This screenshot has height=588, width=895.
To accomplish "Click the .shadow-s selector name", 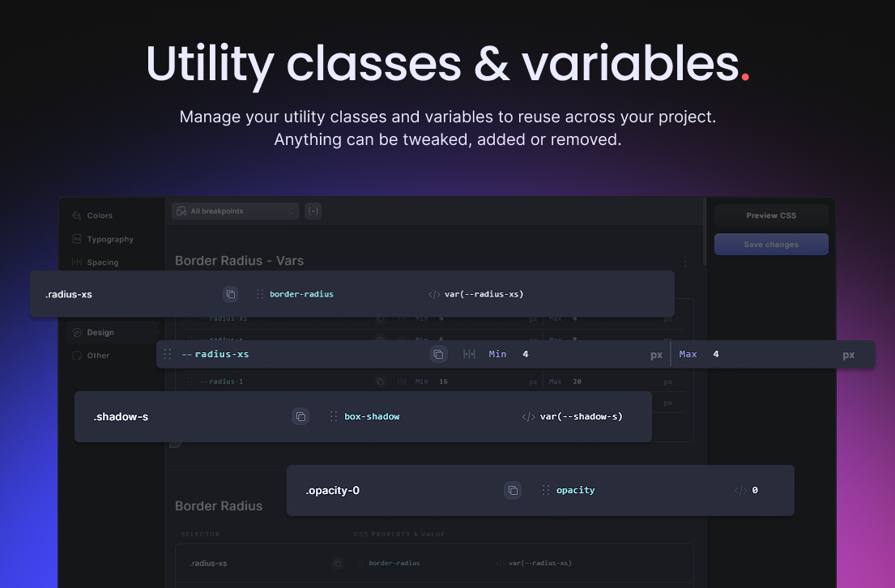I will [121, 417].
